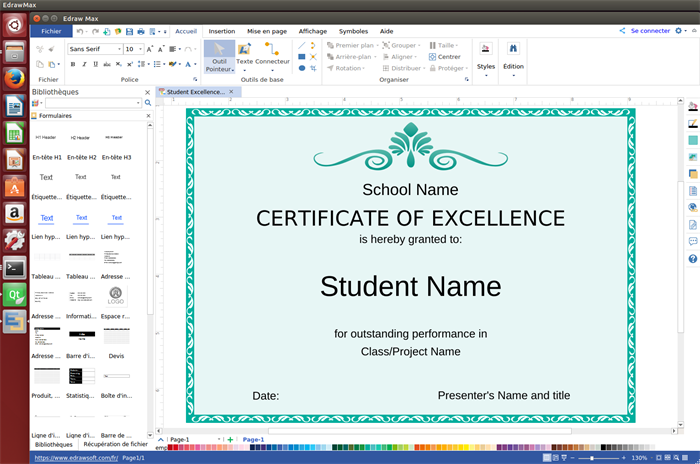Click the Se connecter link
Screen dimensions: 700x464
click(650, 31)
